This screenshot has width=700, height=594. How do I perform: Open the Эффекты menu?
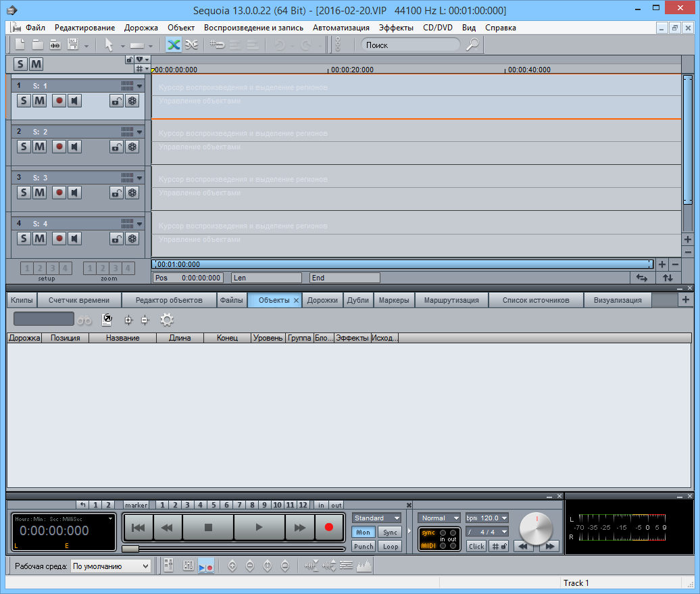[x=396, y=28]
